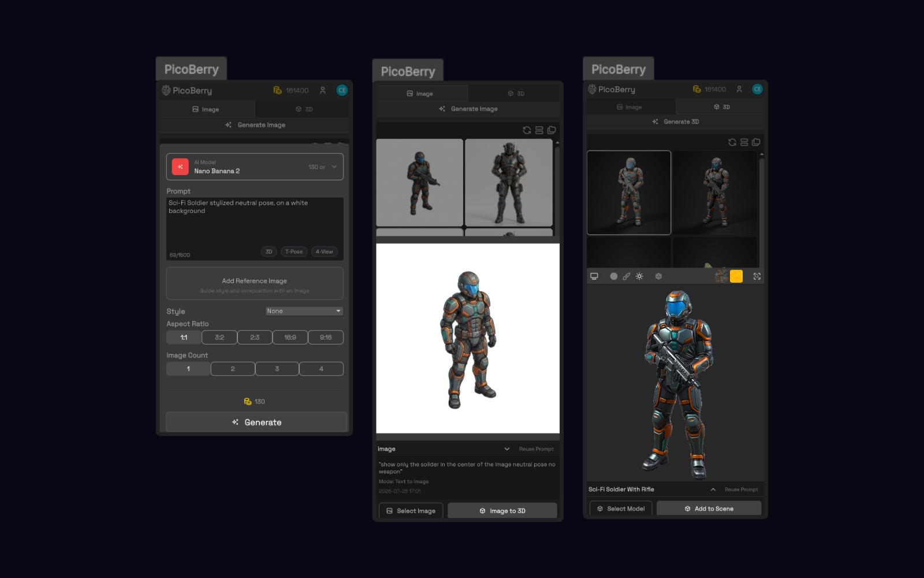Screen dimensions: 924x578
Task: Collapse the Generate Image section in middle panel
Action: (x=468, y=109)
